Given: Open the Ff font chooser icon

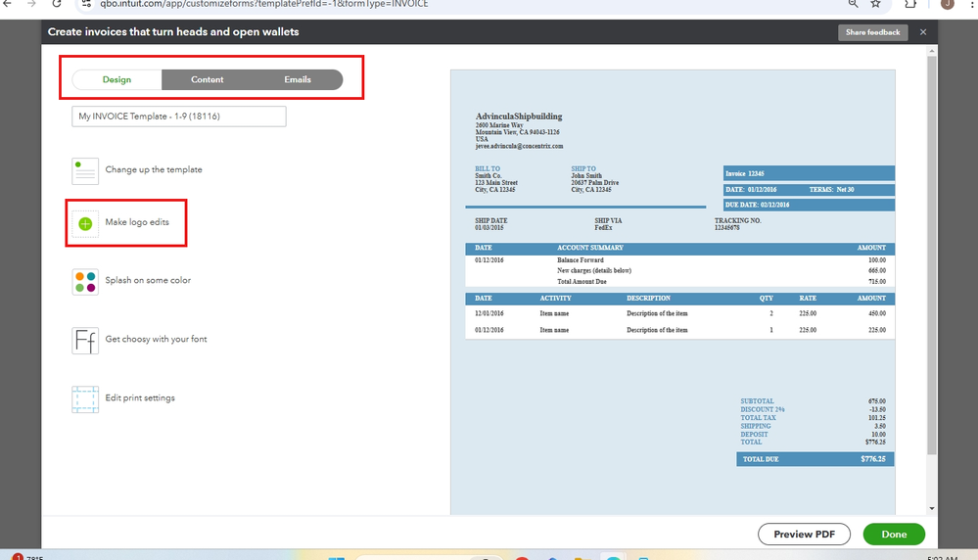Looking at the screenshot, I should tap(85, 341).
